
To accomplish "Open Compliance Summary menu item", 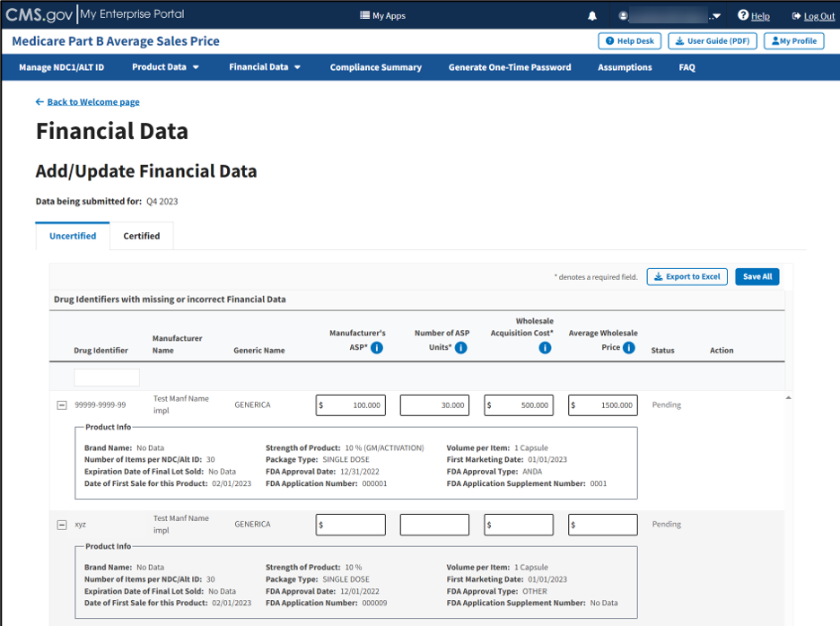I will pos(375,67).
